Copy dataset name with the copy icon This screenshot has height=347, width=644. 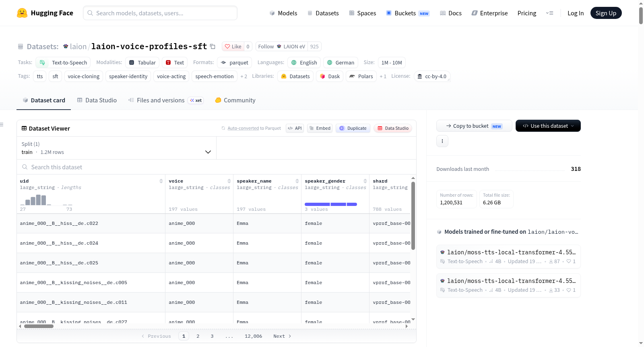pos(213,46)
